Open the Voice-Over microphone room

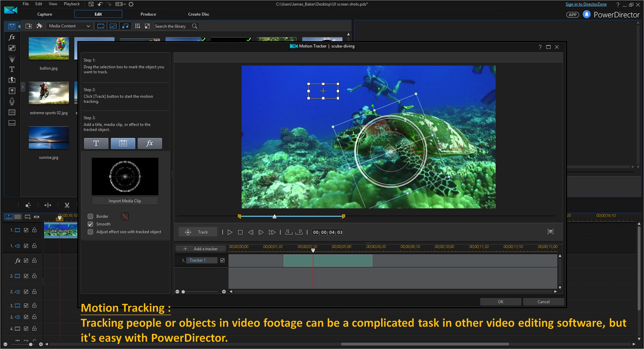pyautogui.click(x=12, y=101)
